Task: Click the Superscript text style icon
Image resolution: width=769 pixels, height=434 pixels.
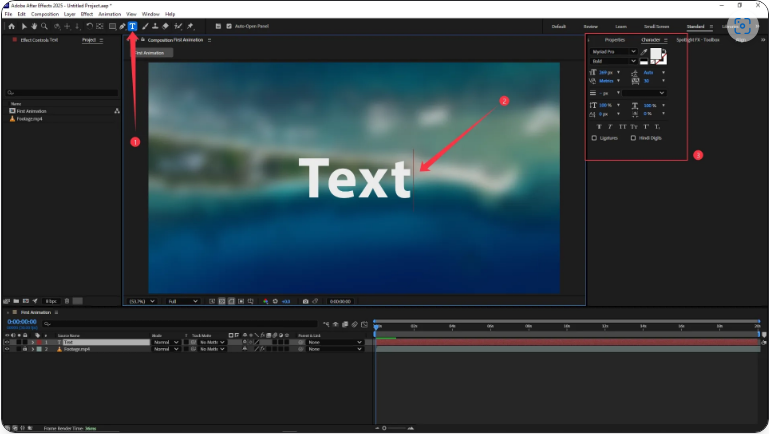Action: pyautogui.click(x=646, y=127)
